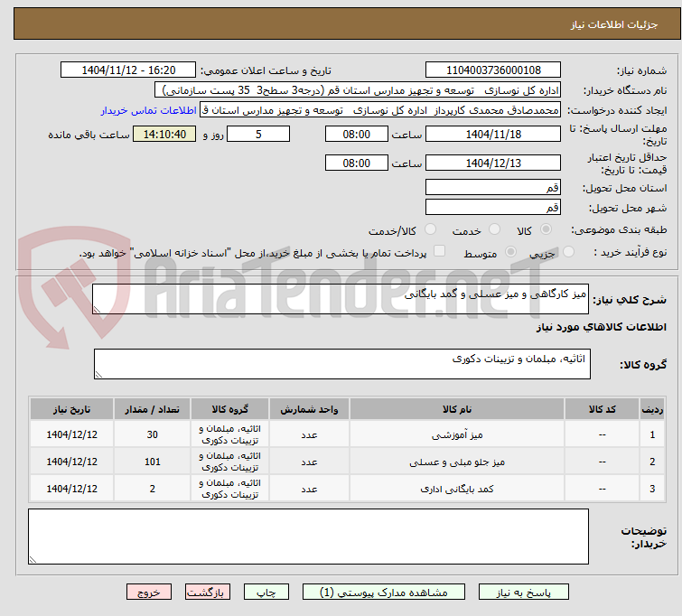
Task: Click the announcement date field 1404/11/12 - 16:20
Action: tap(128, 70)
